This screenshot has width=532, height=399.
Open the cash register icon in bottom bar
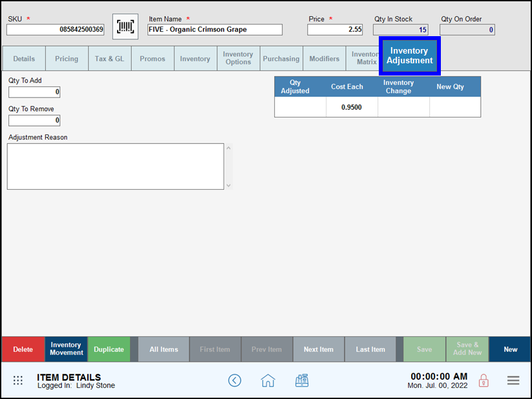click(302, 380)
